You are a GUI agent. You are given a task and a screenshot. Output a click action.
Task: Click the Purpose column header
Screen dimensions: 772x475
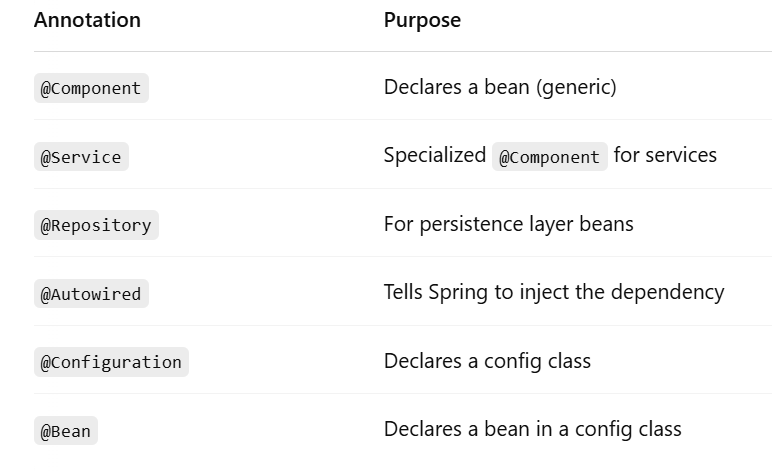(x=422, y=20)
